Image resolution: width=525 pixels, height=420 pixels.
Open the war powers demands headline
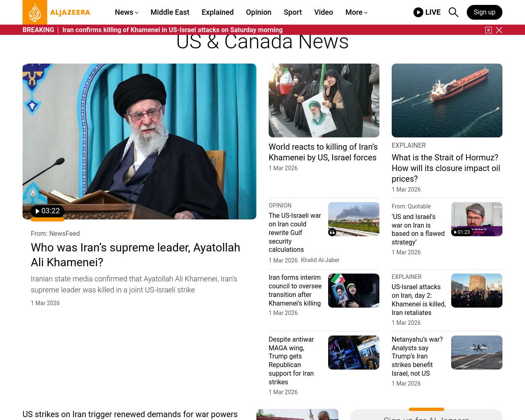[x=130, y=414]
